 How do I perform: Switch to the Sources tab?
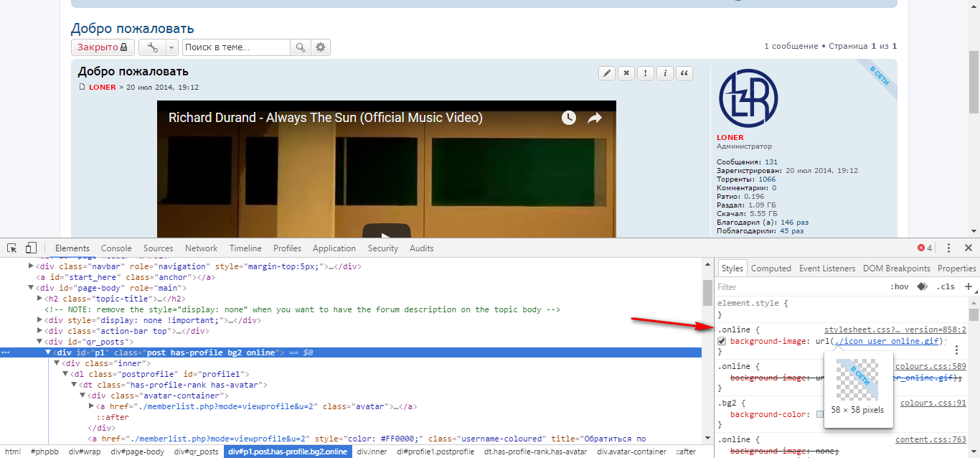(159, 248)
